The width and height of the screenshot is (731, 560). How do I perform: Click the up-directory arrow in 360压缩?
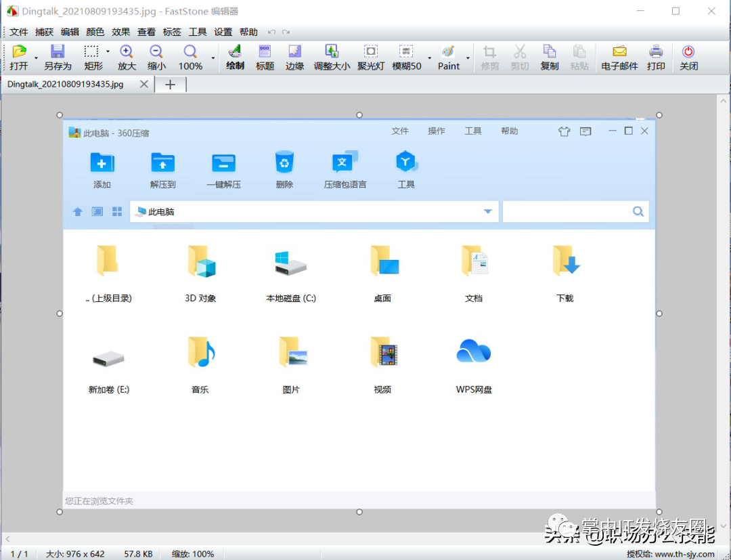click(x=78, y=212)
